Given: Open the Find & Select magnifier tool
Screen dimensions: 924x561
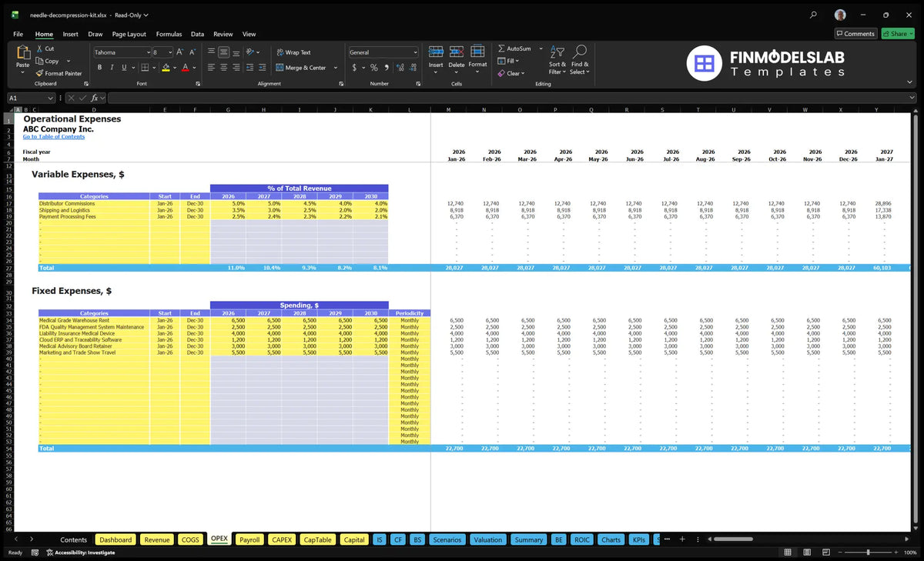Looking at the screenshot, I should coord(580,58).
